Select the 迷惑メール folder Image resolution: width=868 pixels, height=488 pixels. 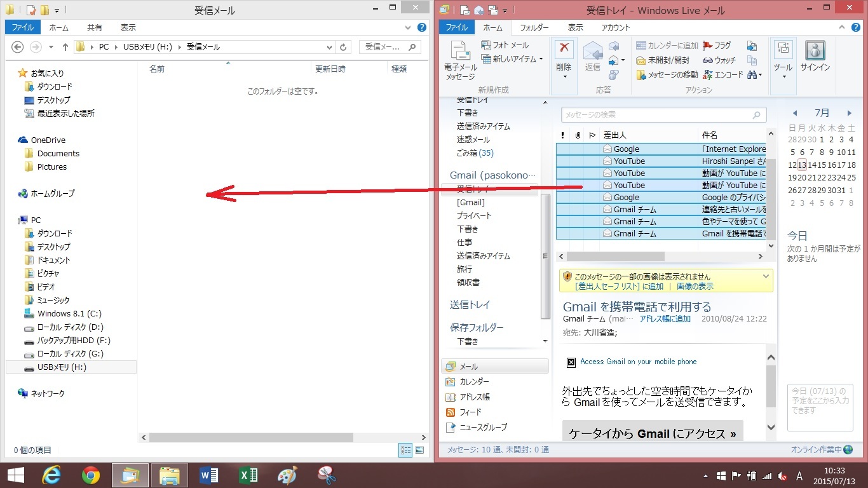473,139
